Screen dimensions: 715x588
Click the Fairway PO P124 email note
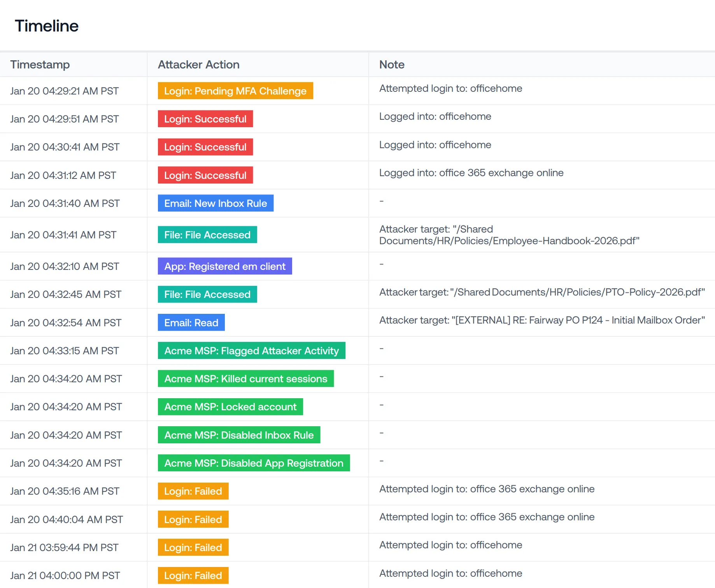(542, 320)
